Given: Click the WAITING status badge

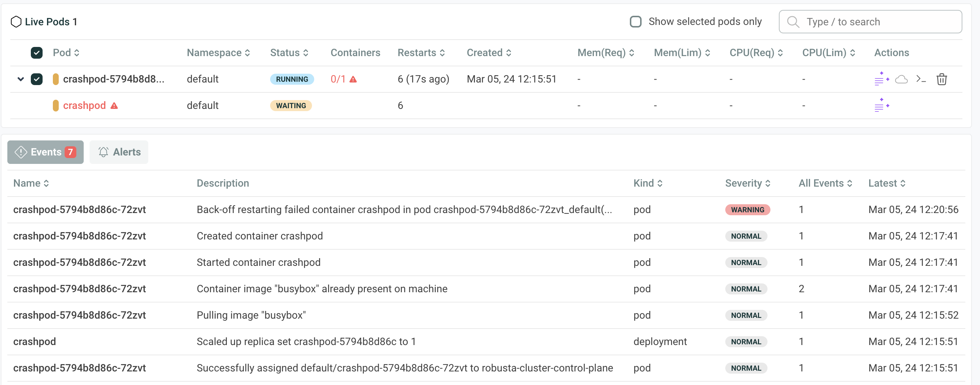Looking at the screenshot, I should (291, 105).
